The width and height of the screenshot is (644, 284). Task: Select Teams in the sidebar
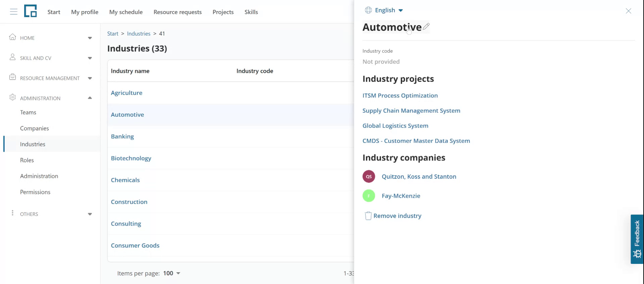pos(28,112)
